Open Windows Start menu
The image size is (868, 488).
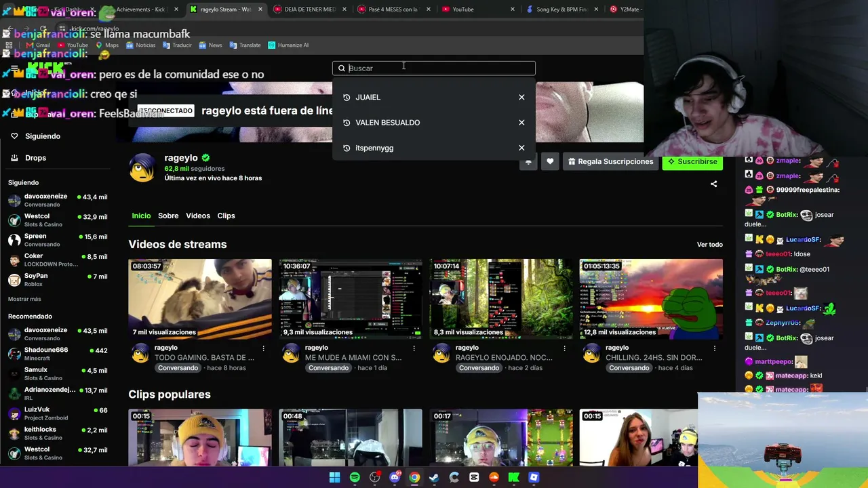pyautogui.click(x=334, y=477)
